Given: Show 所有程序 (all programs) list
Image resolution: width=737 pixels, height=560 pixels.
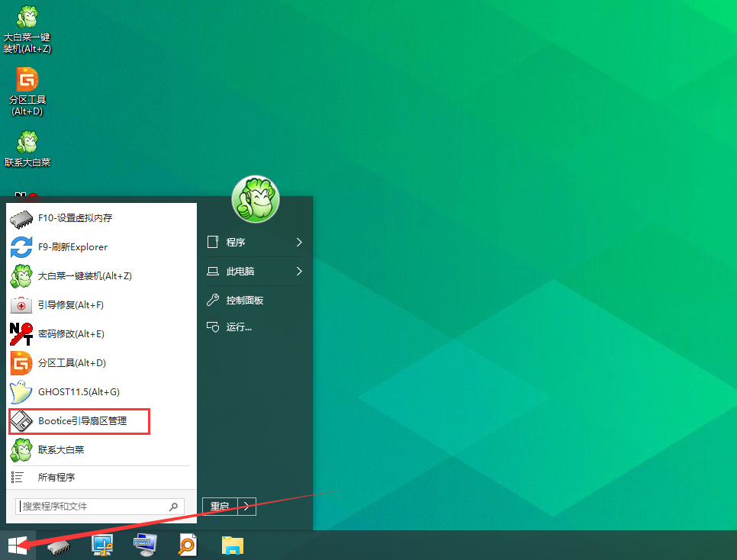Looking at the screenshot, I should pos(101,478).
